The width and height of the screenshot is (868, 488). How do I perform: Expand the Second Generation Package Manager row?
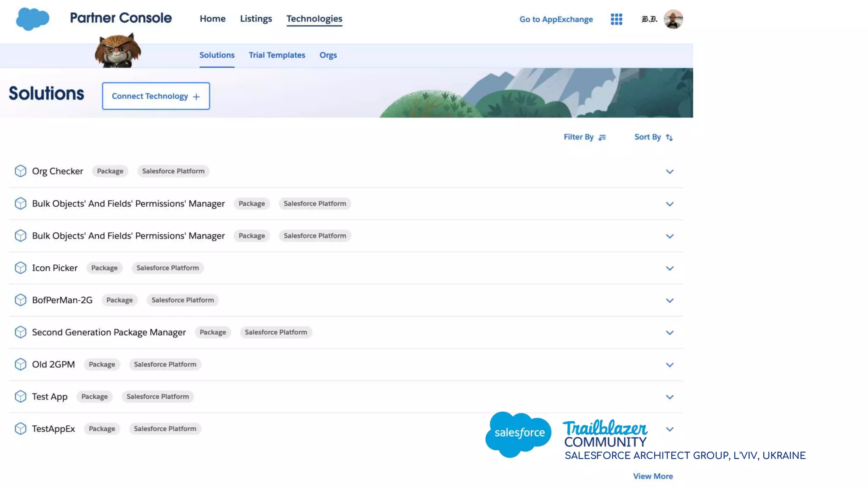(670, 333)
